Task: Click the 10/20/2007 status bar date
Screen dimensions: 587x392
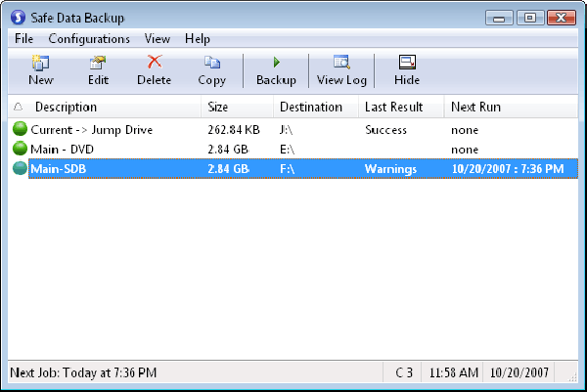Action: tap(519, 372)
